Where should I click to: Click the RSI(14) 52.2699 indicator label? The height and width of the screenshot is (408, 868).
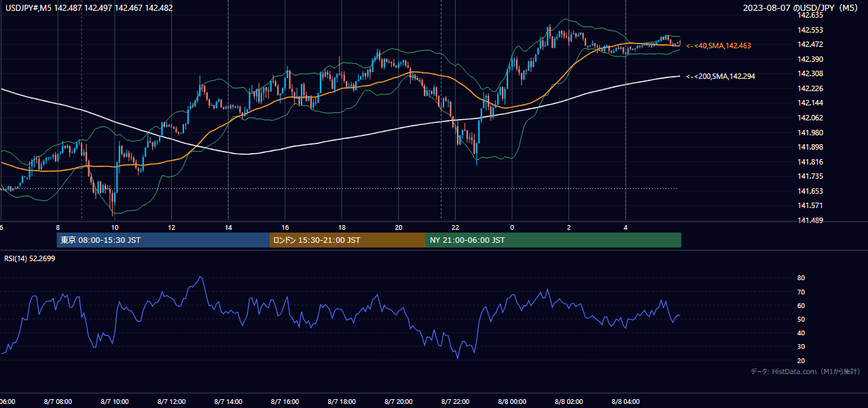pyautogui.click(x=30, y=258)
